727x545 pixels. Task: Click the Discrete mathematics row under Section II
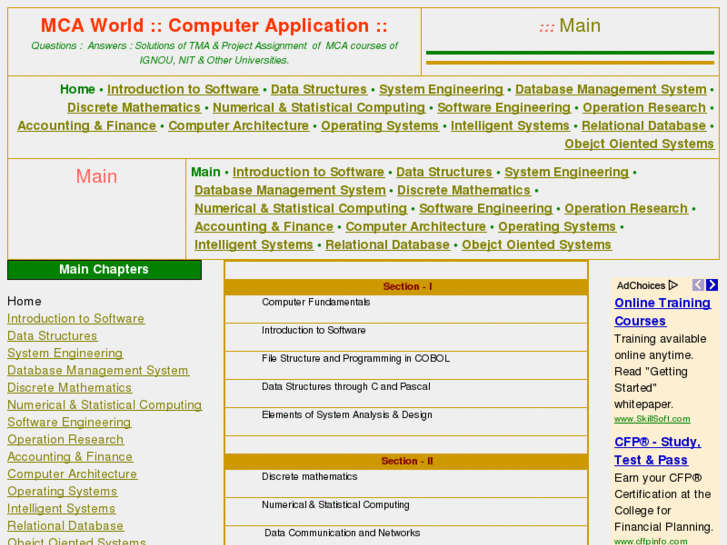click(x=309, y=477)
